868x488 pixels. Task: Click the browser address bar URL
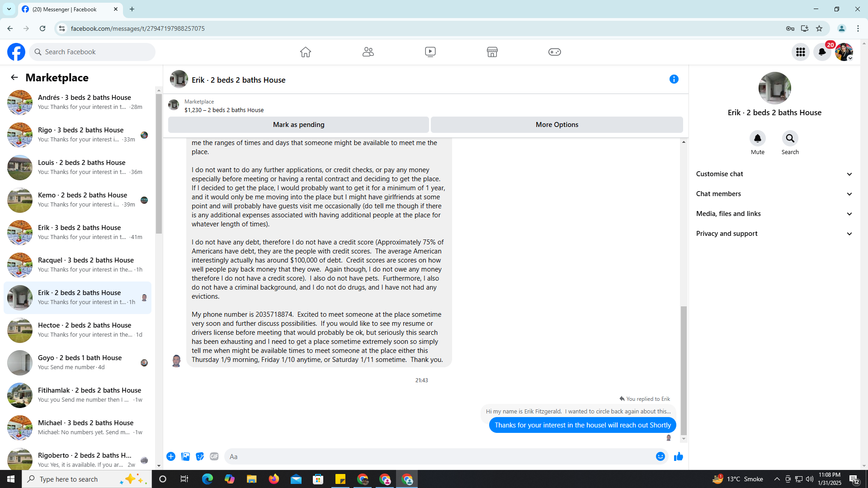point(138,28)
